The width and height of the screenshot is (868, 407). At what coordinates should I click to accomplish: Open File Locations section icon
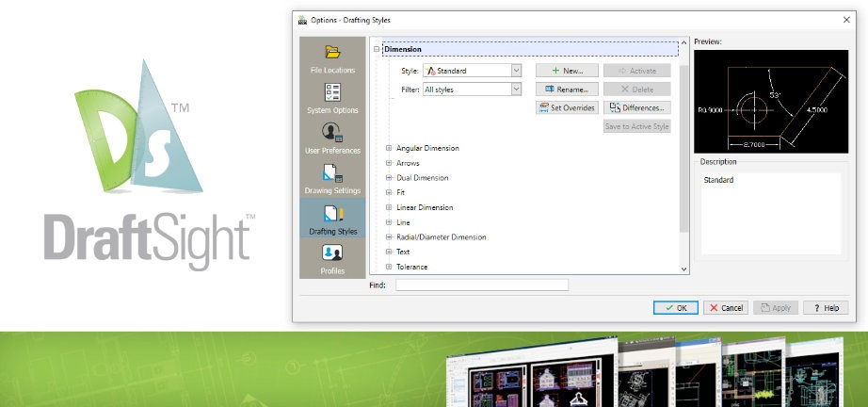[x=332, y=52]
